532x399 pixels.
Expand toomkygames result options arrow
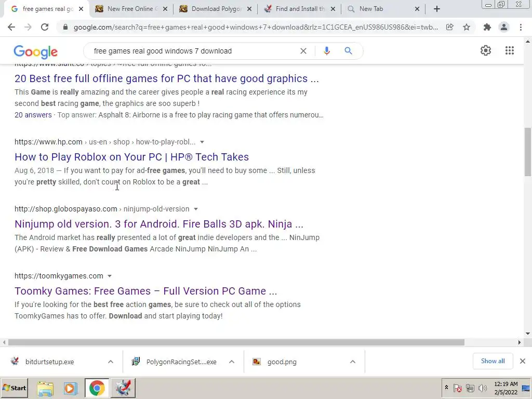(x=110, y=276)
